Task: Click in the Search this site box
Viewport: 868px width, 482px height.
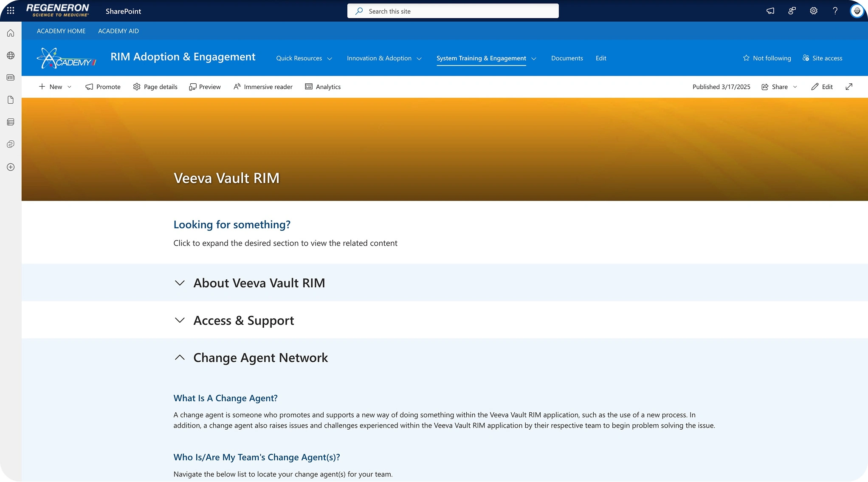Action: (x=453, y=11)
